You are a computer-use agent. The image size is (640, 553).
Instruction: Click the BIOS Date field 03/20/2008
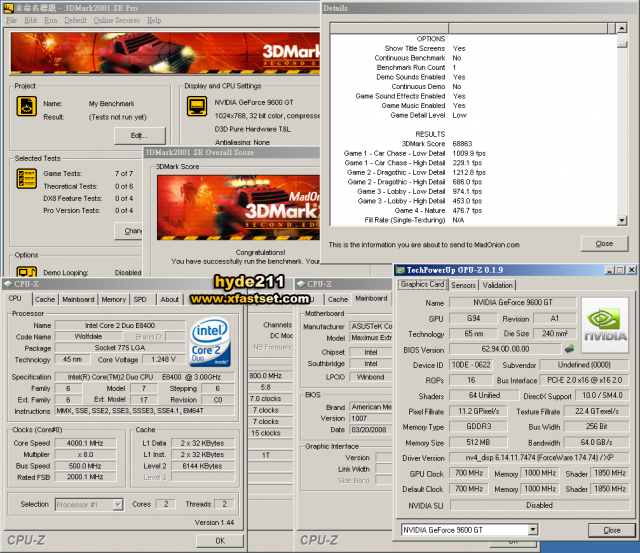(x=371, y=430)
